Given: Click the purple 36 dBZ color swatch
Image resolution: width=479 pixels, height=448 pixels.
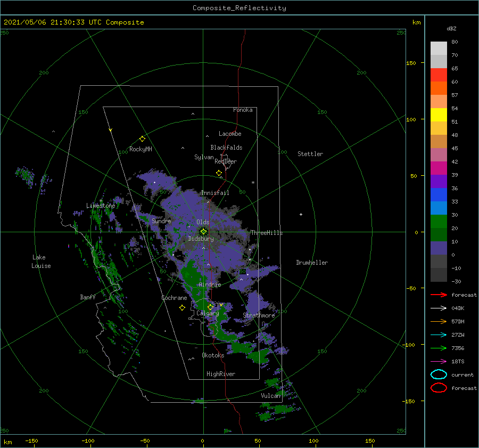Looking at the screenshot, I should click(439, 181).
